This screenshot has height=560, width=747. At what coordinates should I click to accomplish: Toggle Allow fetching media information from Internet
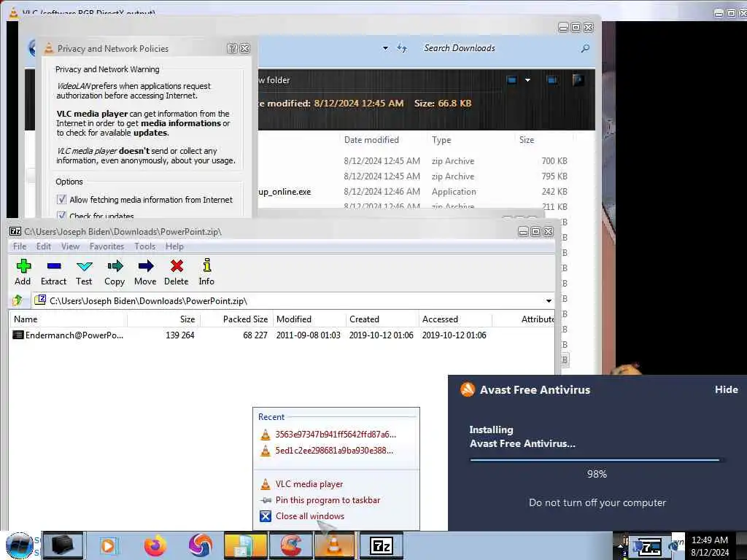click(x=61, y=200)
